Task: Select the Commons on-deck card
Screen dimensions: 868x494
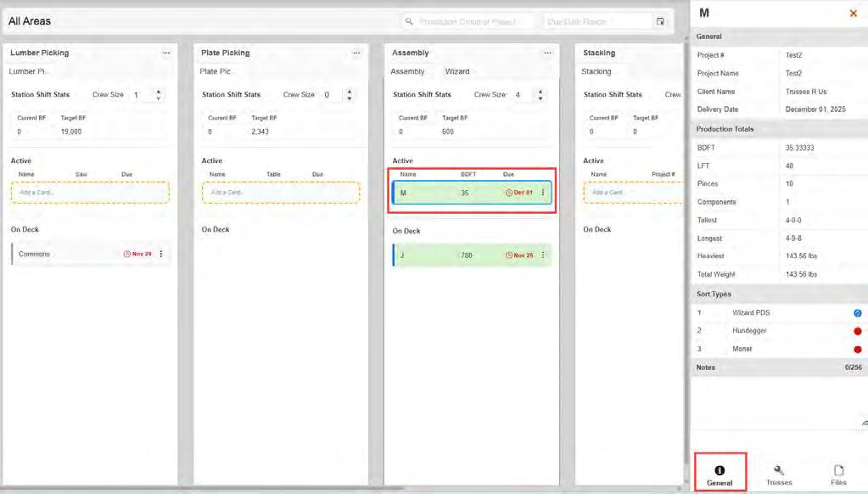Action: (90, 254)
